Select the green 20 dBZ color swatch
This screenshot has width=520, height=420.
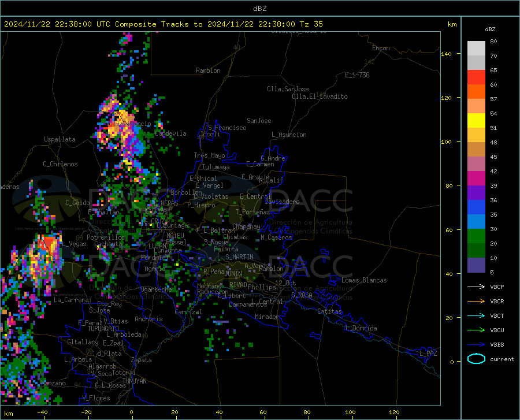pyautogui.click(x=476, y=236)
